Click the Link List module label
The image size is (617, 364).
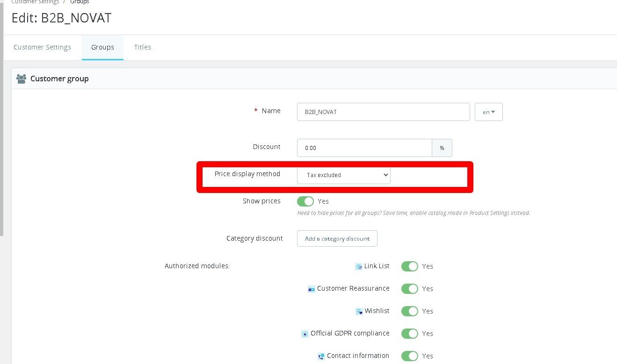pyautogui.click(x=377, y=266)
